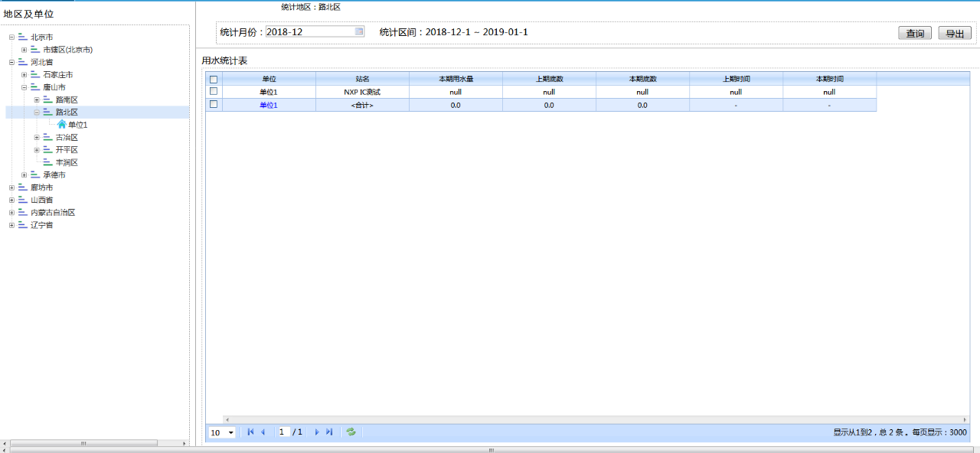Screen dimensions: 980x453
Task: Go to previous page of table
Action: [263, 432]
